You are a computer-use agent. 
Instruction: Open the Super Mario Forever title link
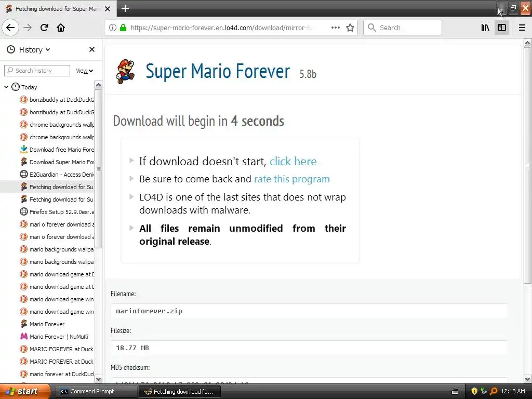click(x=218, y=71)
